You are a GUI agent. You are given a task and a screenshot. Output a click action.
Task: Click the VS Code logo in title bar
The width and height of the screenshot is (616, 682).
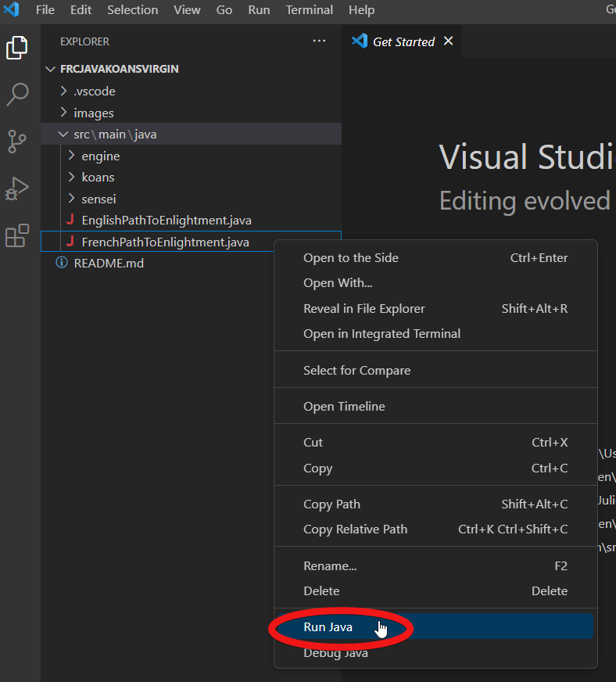click(11, 9)
